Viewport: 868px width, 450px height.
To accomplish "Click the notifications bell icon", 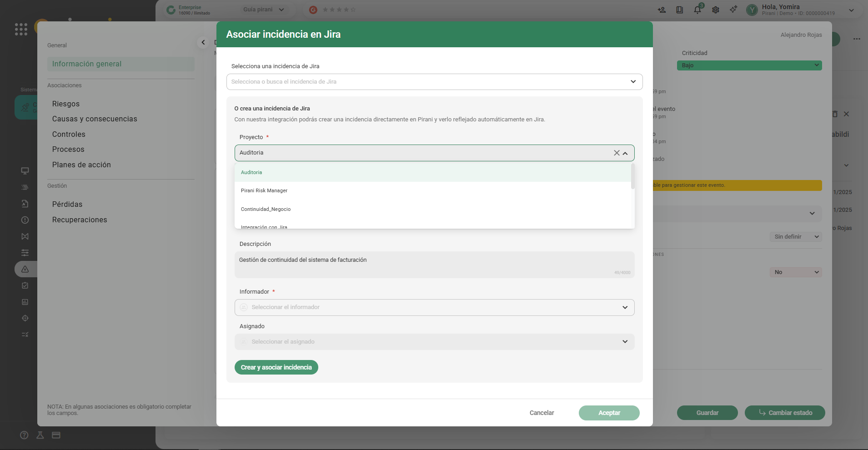I will [x=697, y=10].
